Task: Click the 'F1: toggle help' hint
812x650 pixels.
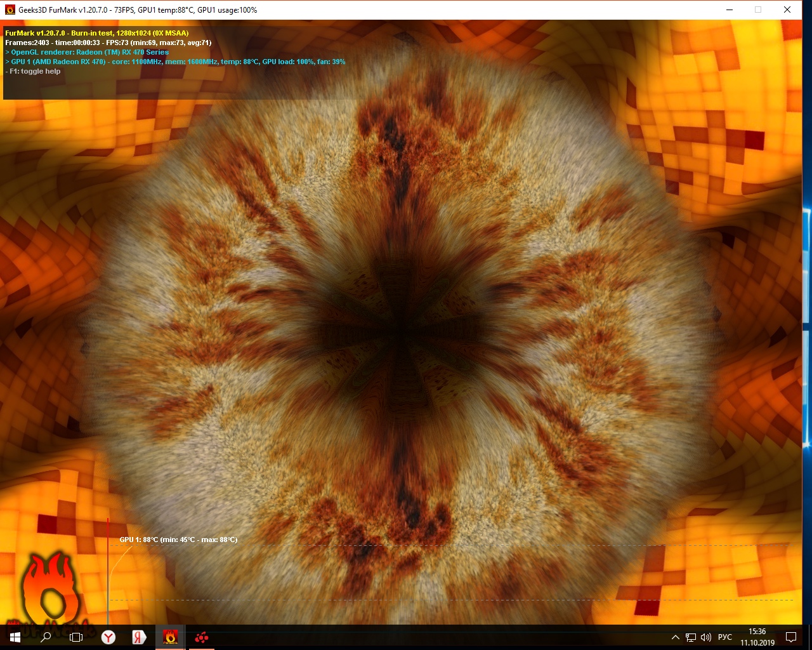Action: 33,71
